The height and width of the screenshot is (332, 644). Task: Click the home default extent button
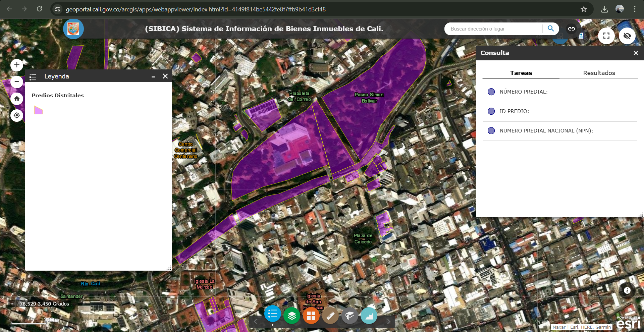pos(17,99)
